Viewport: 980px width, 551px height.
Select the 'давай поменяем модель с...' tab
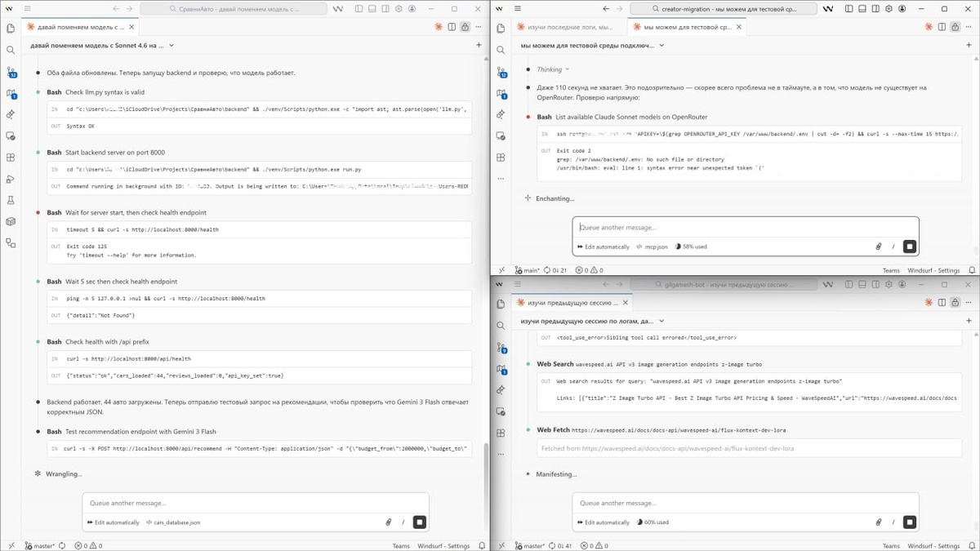[81, 27]
